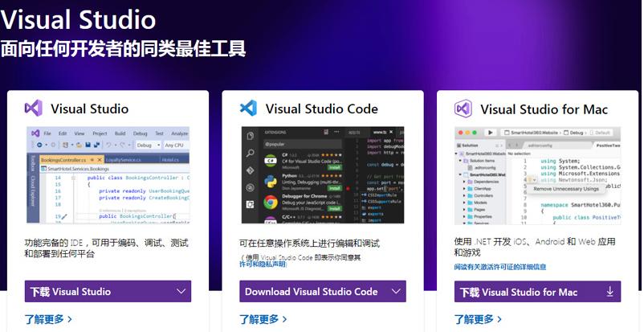Image resolution: width=644 pixels, height=332 pixels.
Task: Click the Visual Studio for Mac card heading
Action: 544,109
